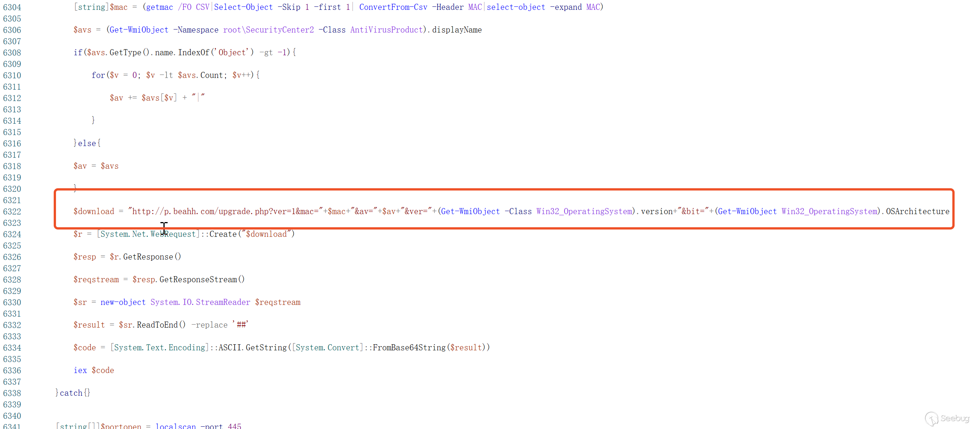Click the }else{ statement

click(x=87, y=143)
